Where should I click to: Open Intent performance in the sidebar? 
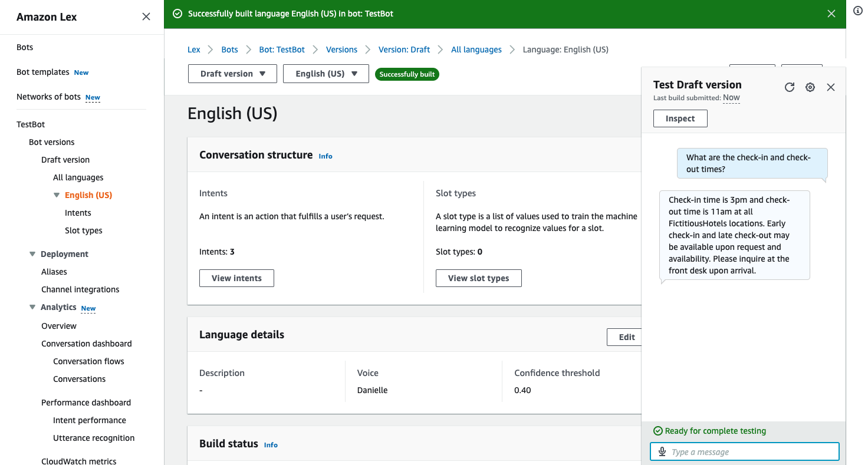point(90,420)
